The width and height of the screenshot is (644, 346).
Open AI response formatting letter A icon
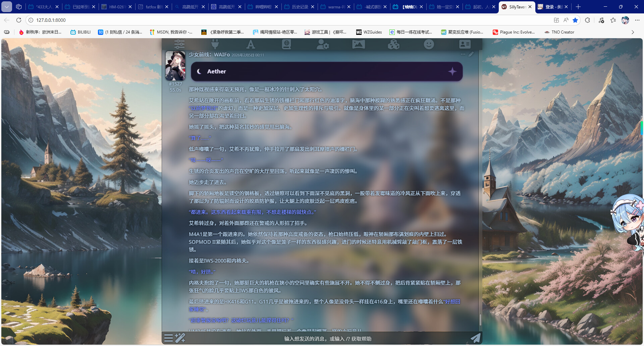click(251, 44)
